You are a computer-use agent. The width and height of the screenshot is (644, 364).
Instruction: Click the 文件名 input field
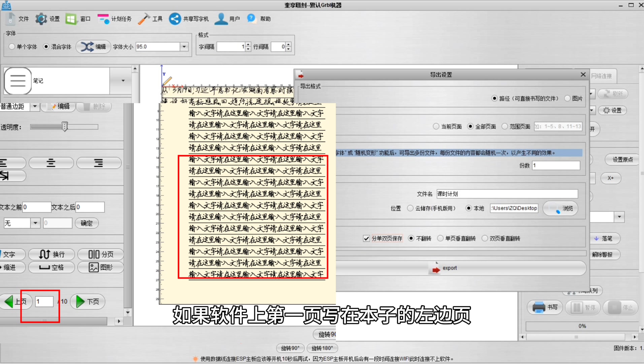(507, 194)
